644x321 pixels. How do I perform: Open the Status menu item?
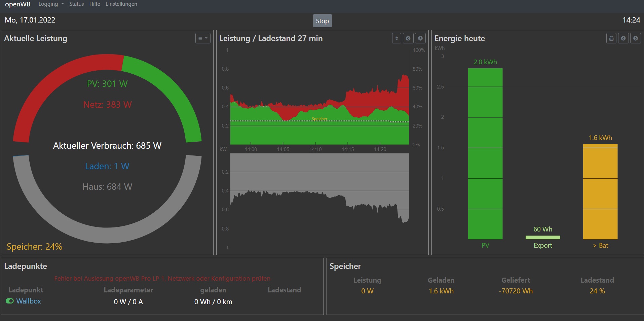pos(76,4)
